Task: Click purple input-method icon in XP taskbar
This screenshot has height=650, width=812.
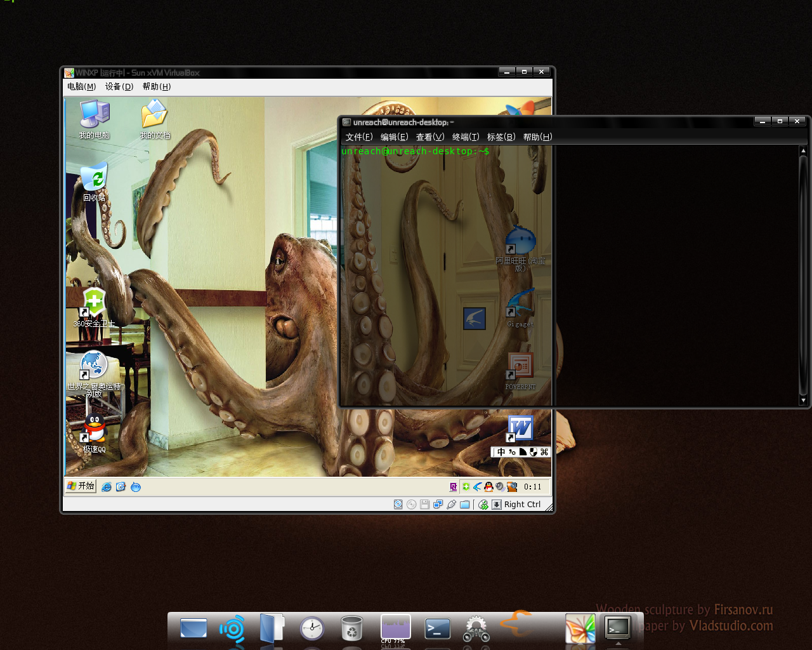Action: (x=453, y=487)
